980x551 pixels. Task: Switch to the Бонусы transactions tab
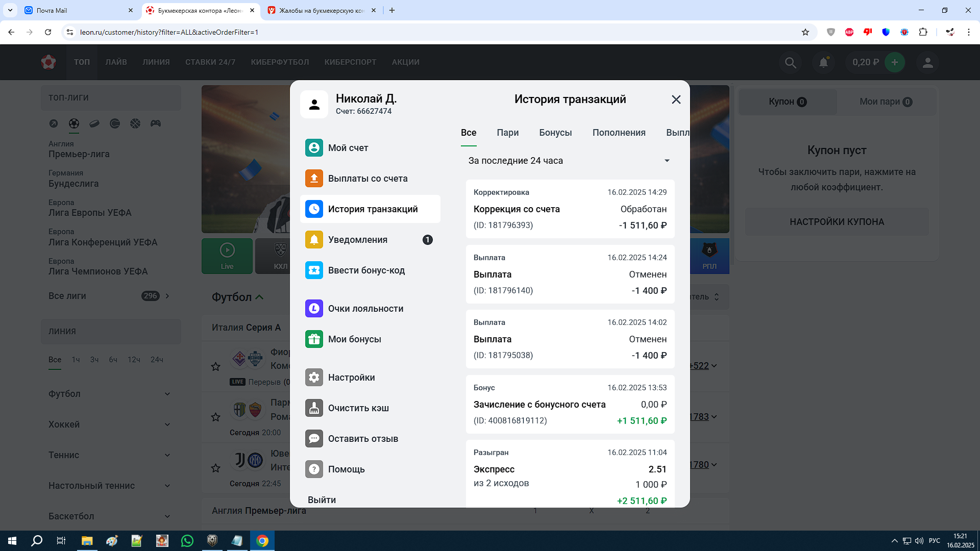[555, 133]
